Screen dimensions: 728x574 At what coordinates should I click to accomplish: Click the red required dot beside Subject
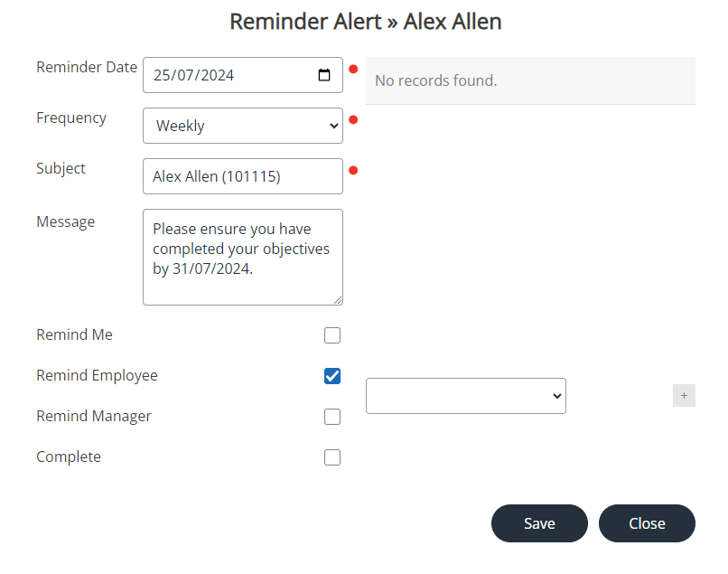(x=353, y=170)
